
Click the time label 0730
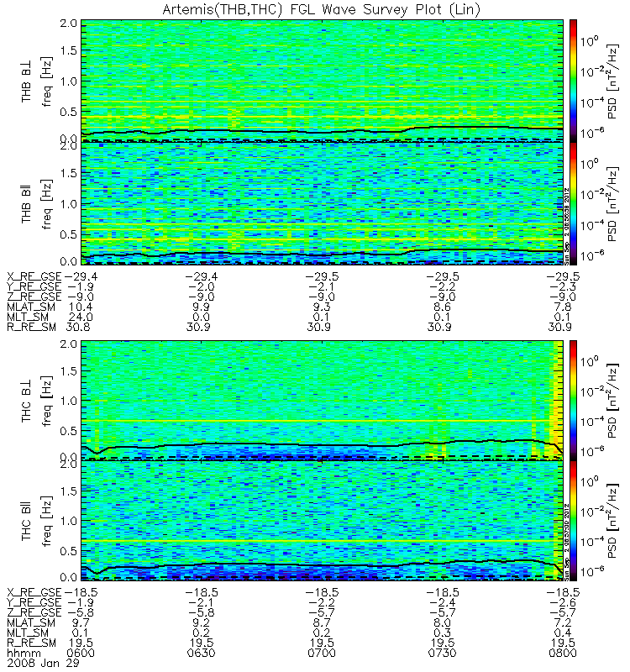click(442, 654)
